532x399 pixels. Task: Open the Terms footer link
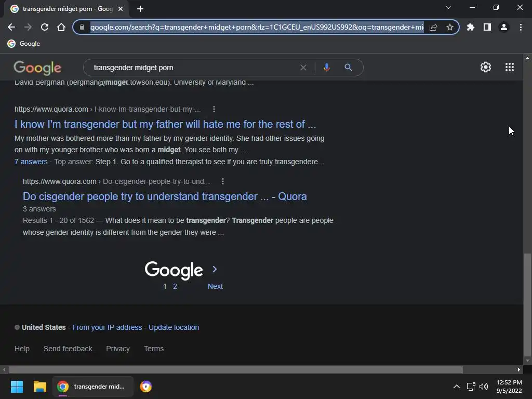[154, 349]
